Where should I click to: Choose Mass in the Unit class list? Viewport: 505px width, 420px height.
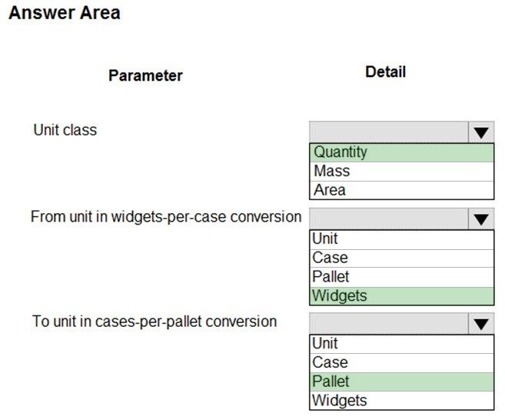(x=401, y=172)
